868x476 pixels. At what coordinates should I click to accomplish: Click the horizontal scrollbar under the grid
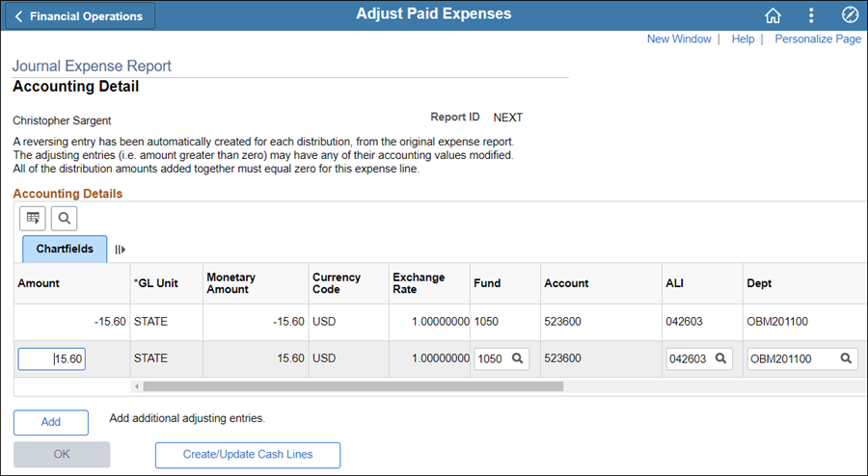coord(352,386)
